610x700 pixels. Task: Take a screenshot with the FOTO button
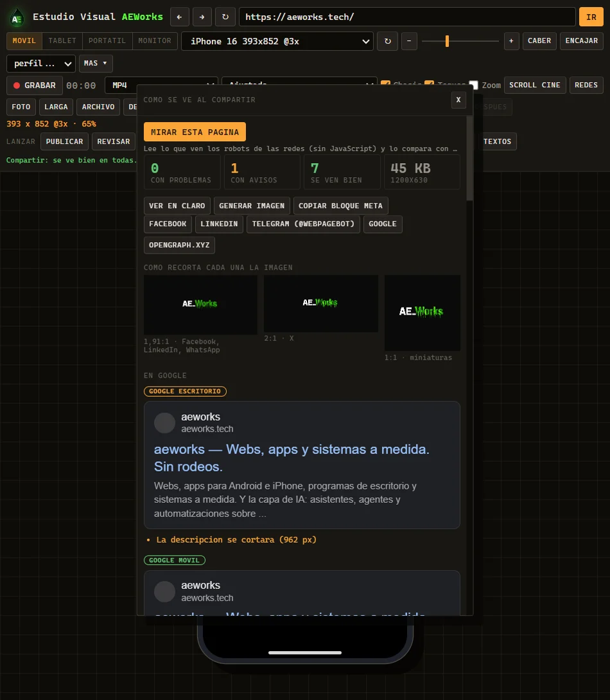tap(21, 107)
